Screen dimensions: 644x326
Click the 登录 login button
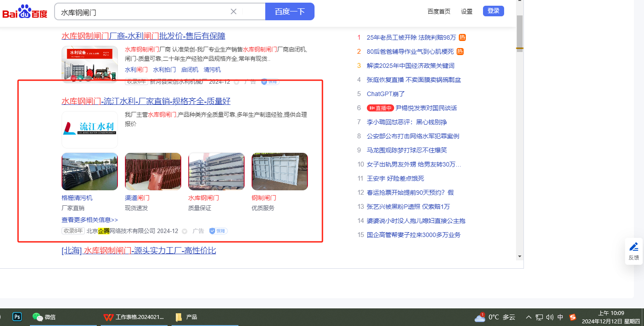493,11
